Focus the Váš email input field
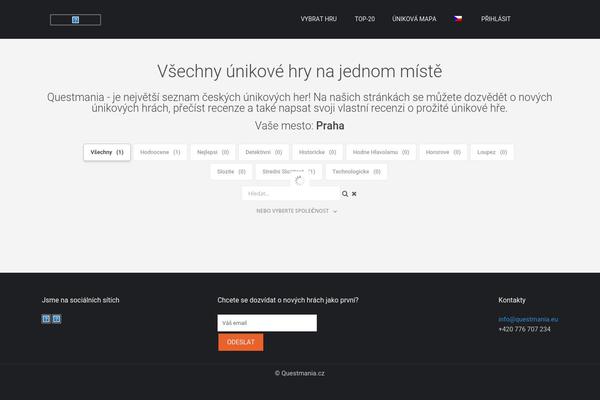 [x=267, y=323]
